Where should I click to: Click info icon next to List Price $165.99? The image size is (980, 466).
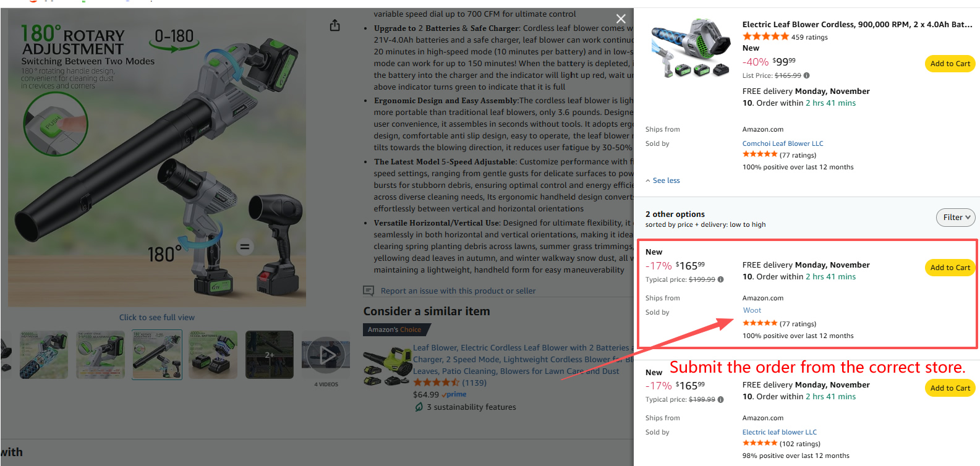(806, 76)
